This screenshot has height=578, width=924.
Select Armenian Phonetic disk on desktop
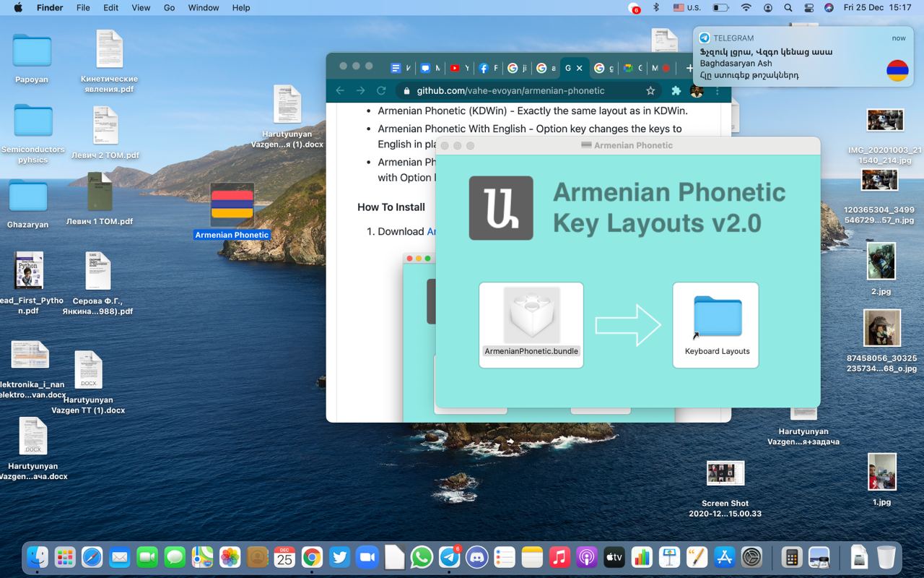click(x=232, y=211)
